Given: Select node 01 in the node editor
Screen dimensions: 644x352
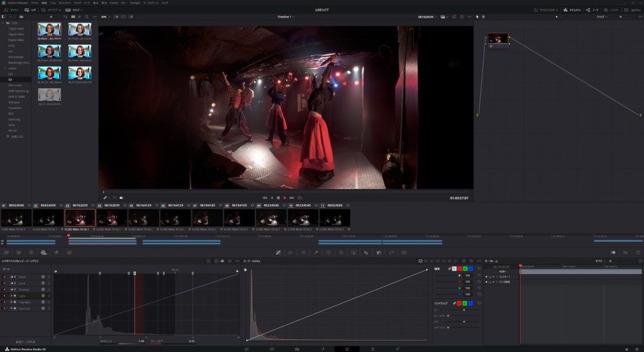Looking at the screenshot, I should [498, 40].
